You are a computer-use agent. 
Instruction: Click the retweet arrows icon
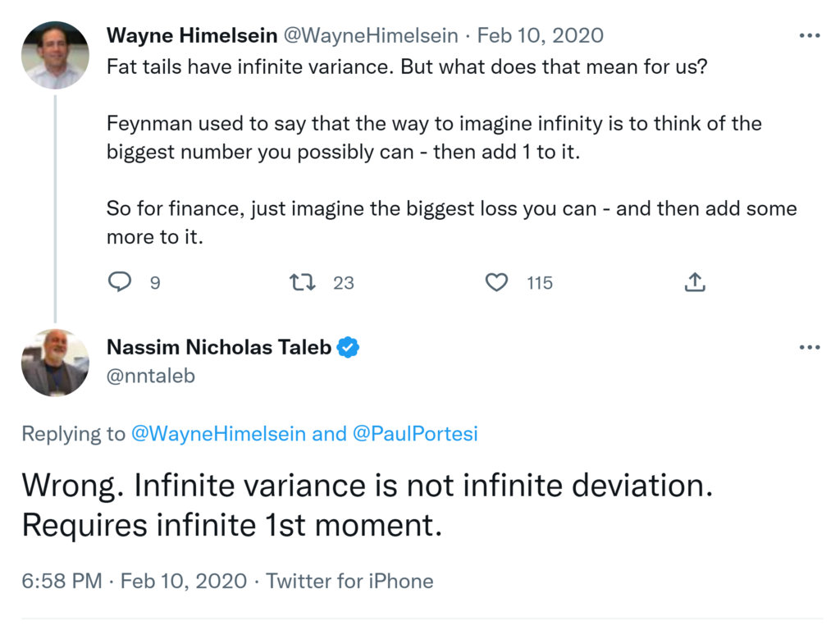pos(303,282)
